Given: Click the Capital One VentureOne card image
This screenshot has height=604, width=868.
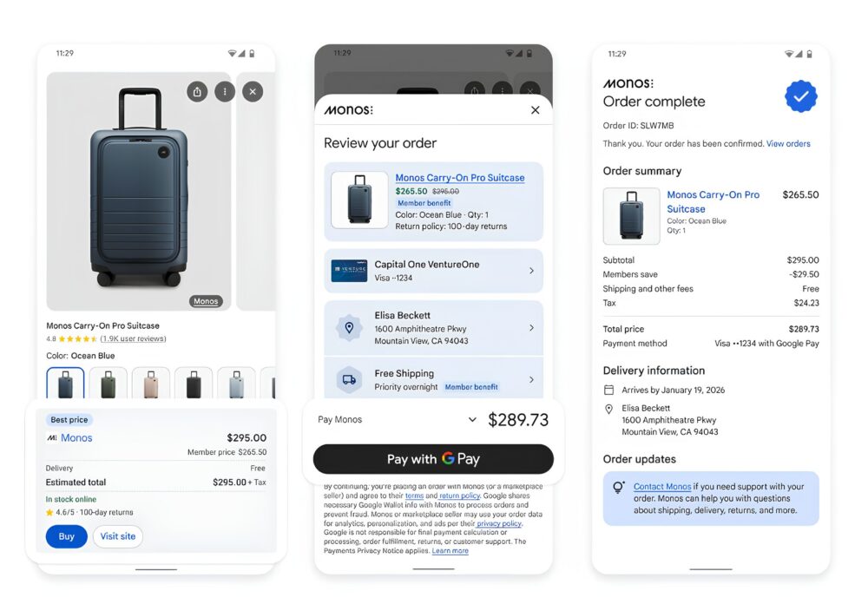Looking at the screenshot, I should coord(349,271).
